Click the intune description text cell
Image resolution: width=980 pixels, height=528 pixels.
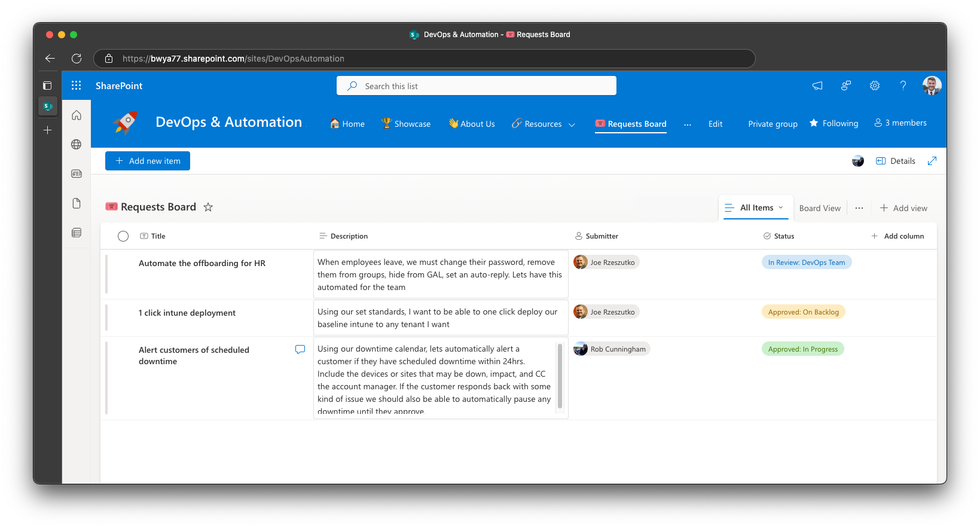click(x=441, y=318)
